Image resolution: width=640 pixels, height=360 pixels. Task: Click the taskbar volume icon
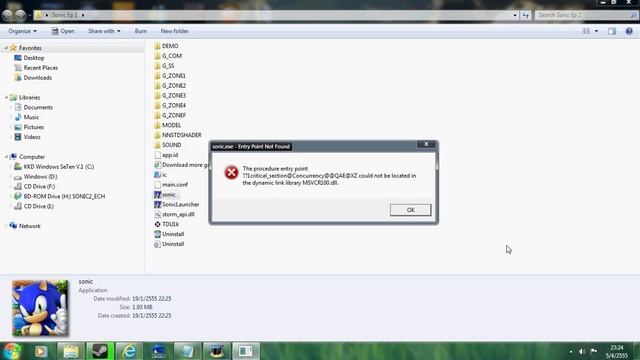click(x=582, y=351)
